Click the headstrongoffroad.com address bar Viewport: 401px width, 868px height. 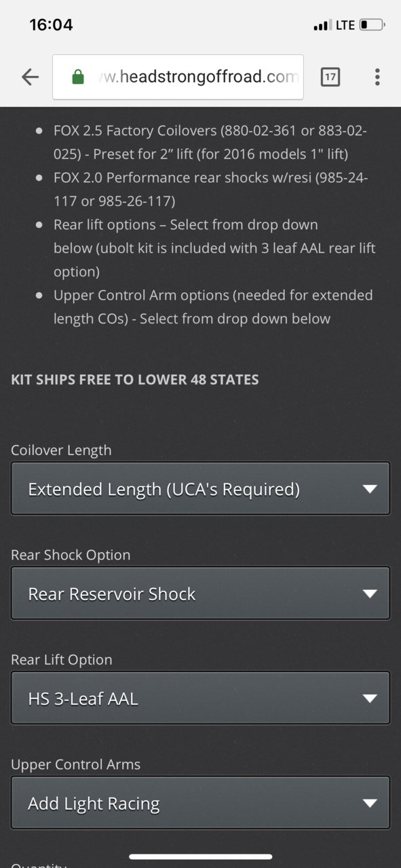click(x=178, y=77)
